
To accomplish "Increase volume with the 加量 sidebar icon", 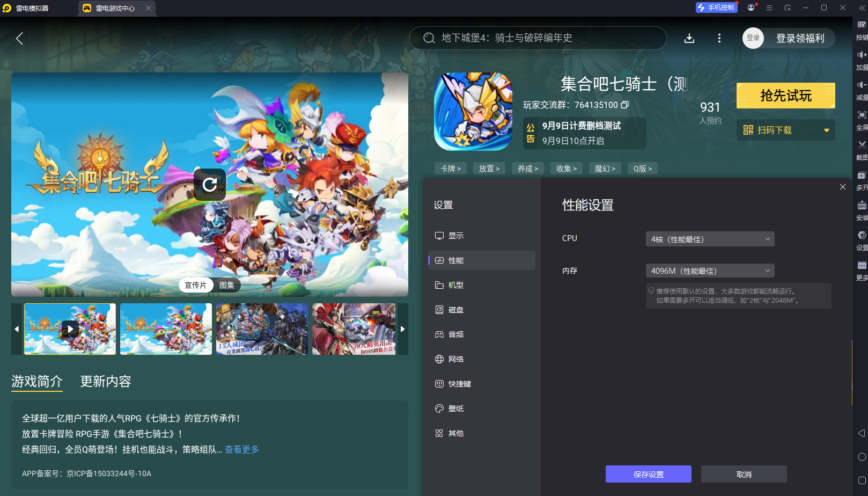I will pos(862,60).
